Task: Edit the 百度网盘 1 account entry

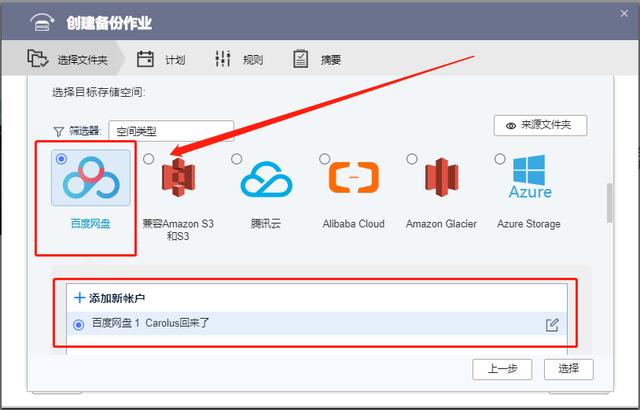Action: click(x=552, y=325)
